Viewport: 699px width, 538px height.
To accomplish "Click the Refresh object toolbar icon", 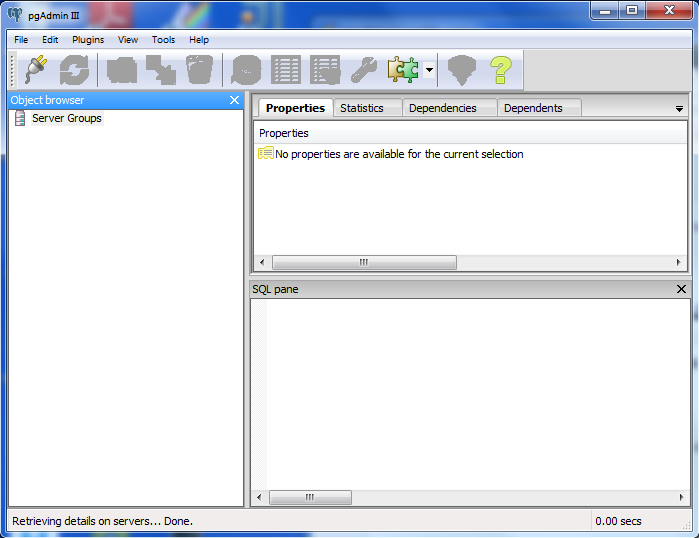I will click(74, 70).
